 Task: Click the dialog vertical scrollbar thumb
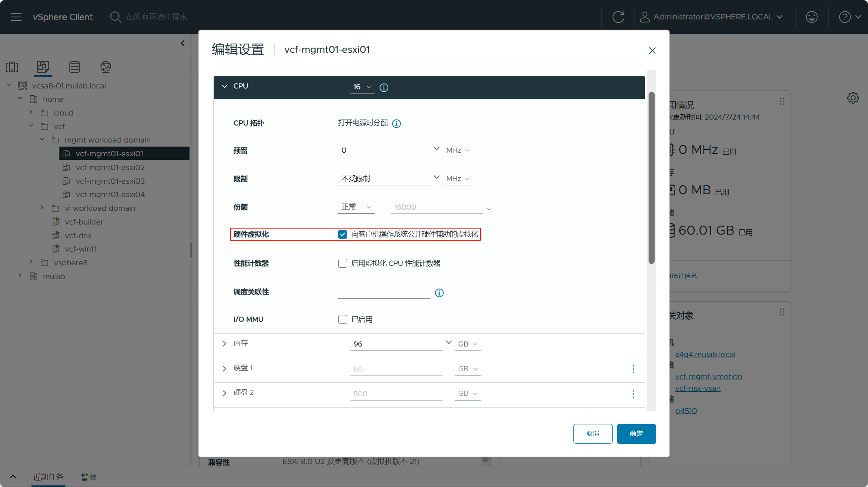[651, 178]
